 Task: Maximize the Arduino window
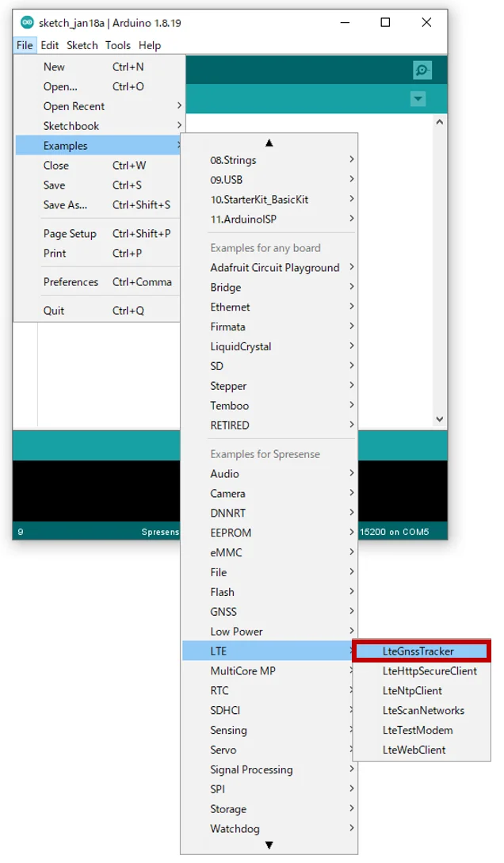(x=385, y=23)
